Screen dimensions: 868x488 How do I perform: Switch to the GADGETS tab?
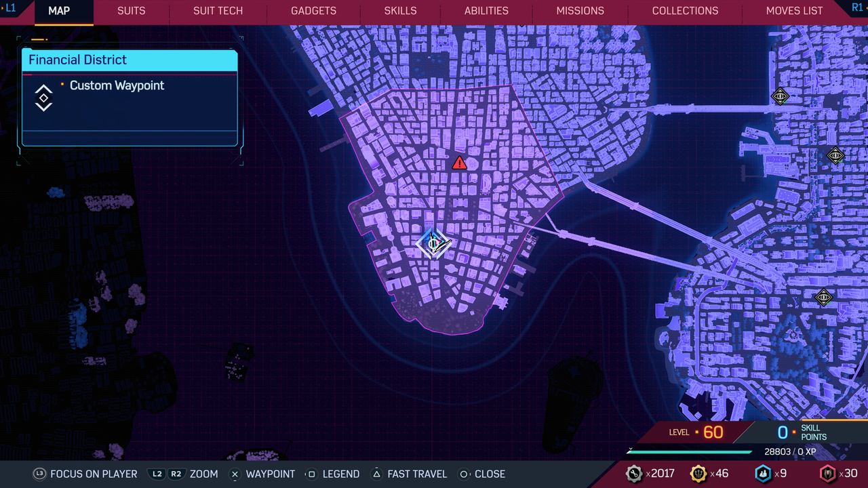313,11
